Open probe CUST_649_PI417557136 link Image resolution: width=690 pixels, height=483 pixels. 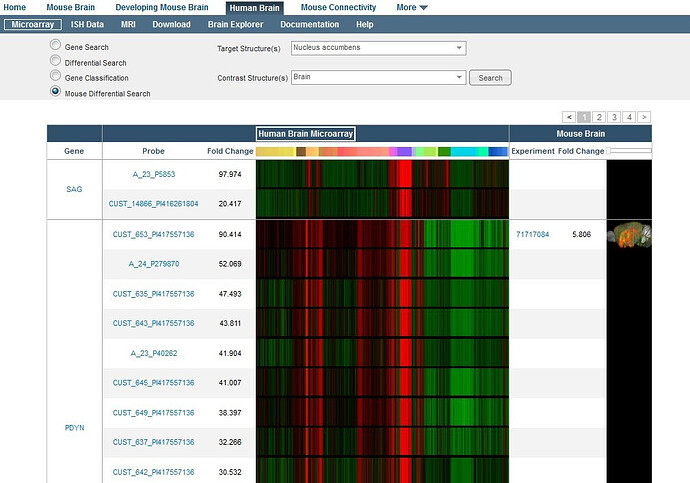point(154,413)
